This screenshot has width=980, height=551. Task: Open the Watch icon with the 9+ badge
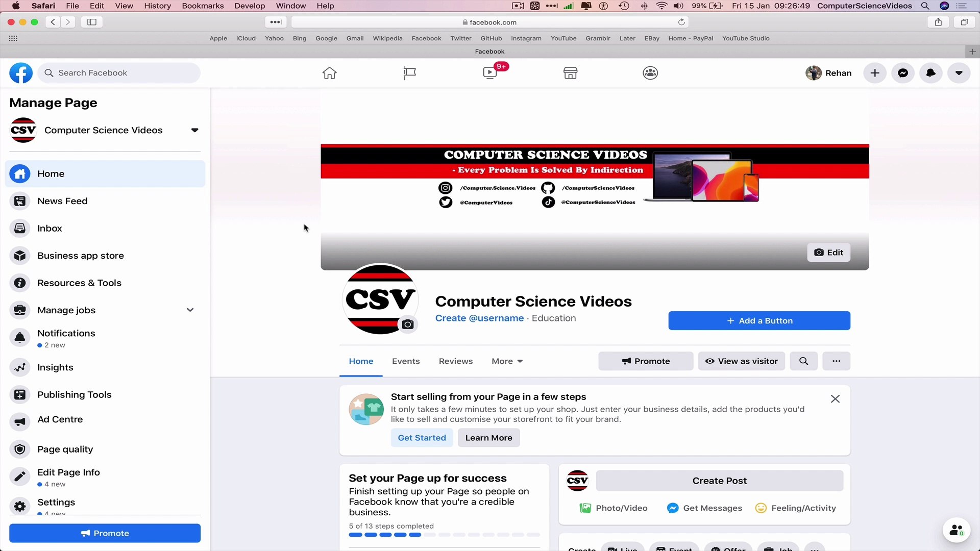point(489,73)
